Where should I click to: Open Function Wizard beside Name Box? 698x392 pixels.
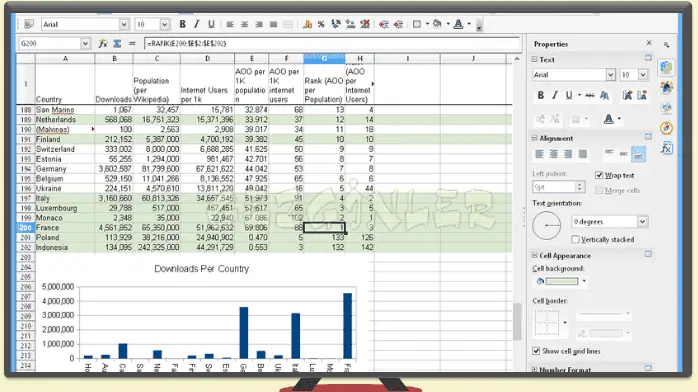pos(103,43)
